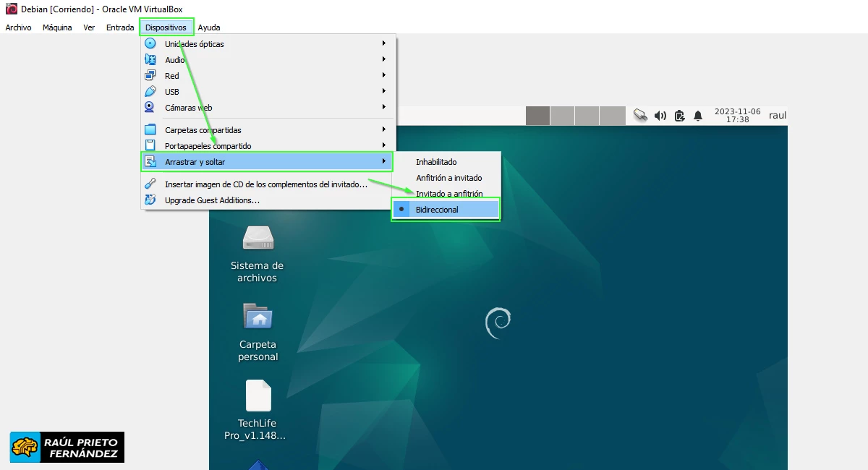Enable Bidireccional drag and drop
This screenshot has height=470, width=868.
[437, 209]
